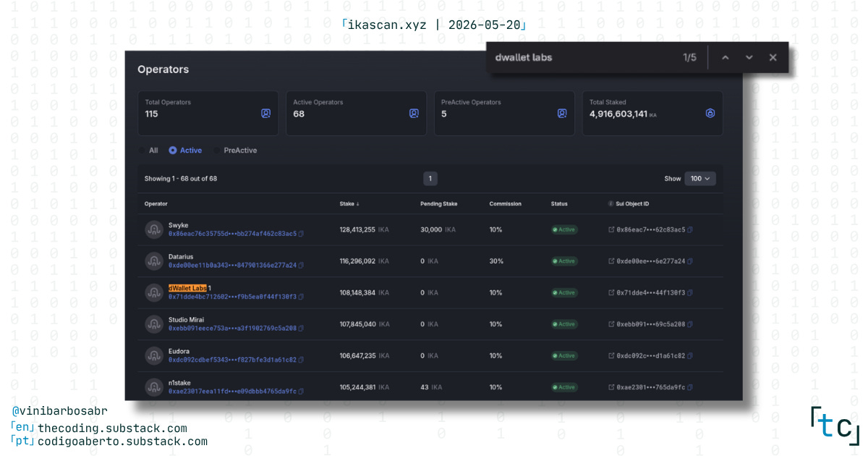Copy Eudora operator address

click(301, 360)
